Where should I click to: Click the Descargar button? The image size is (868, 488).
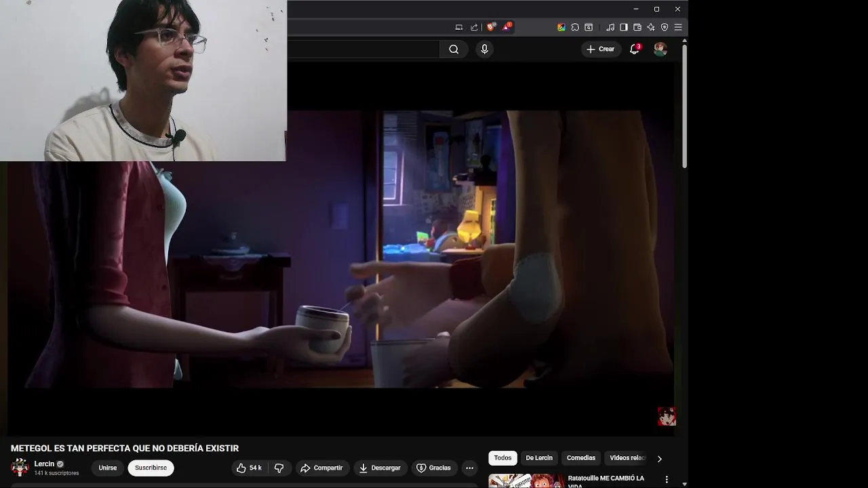pyautogui.click(x=380, y=468)
